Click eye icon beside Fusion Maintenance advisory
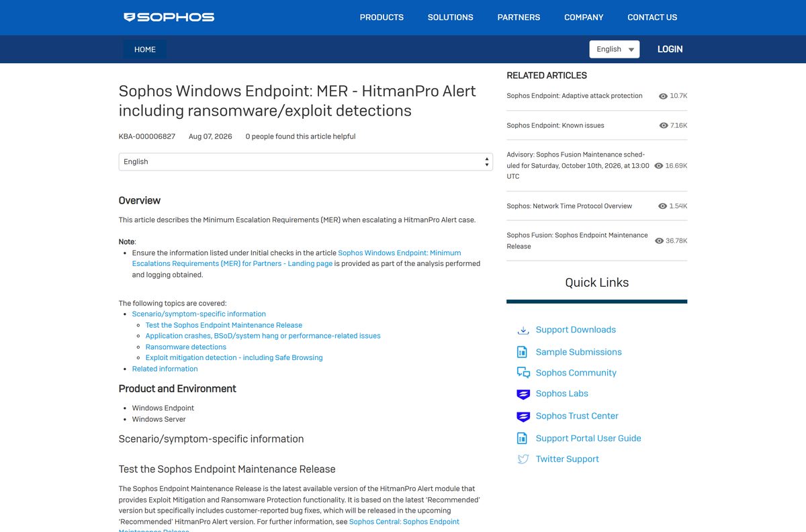 (659, 166)
